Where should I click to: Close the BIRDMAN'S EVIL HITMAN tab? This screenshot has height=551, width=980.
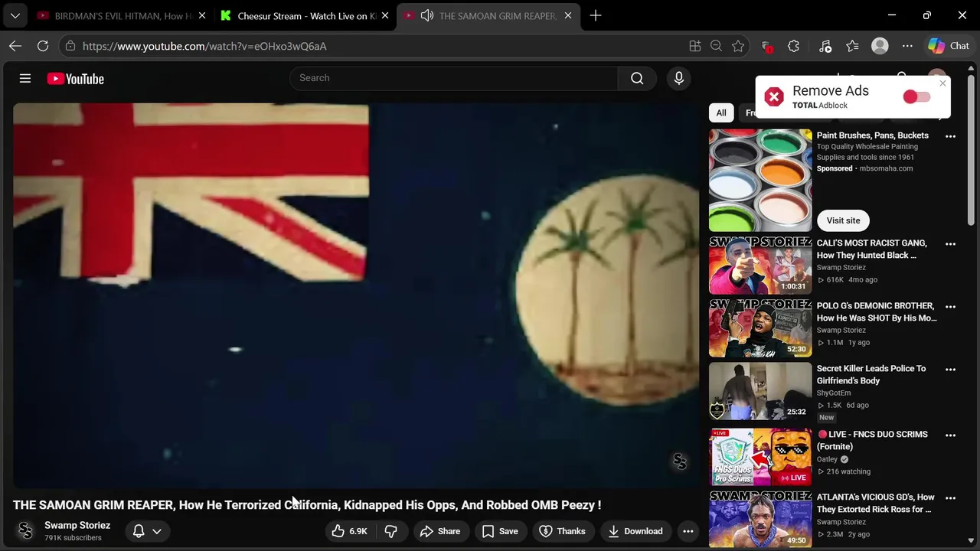click(201, 16)
